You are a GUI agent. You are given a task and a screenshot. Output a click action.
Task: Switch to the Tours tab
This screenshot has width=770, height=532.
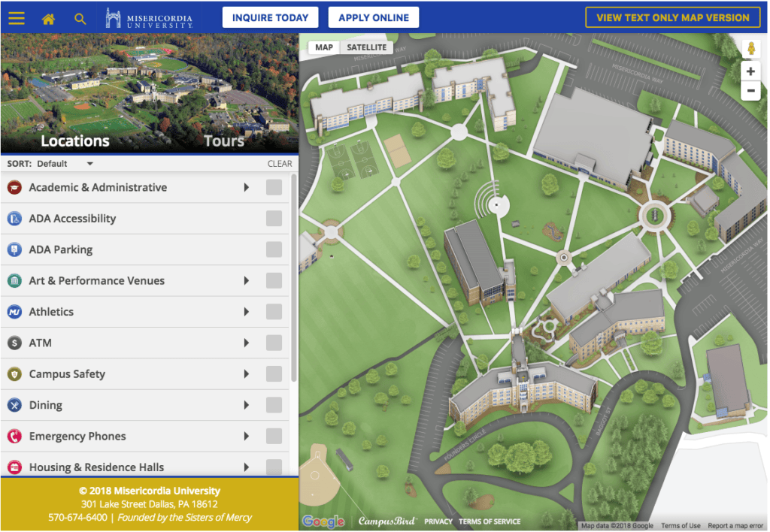pos(224,141)
